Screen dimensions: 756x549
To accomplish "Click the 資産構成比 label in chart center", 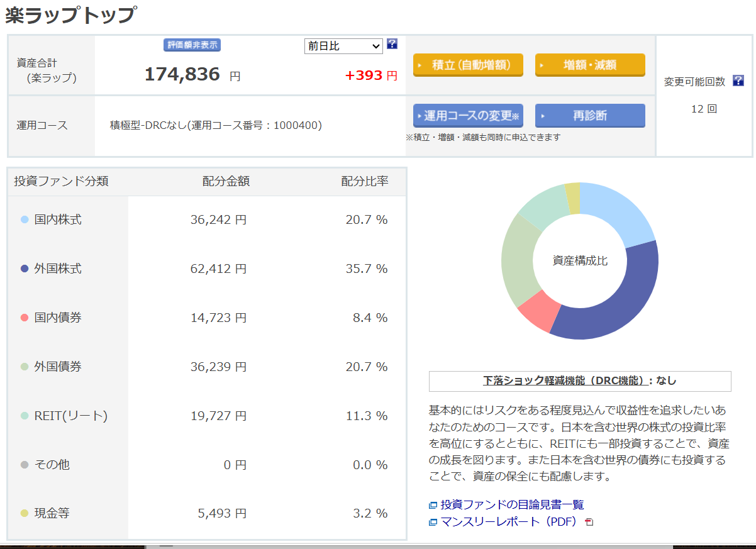I will click(580, 260).
